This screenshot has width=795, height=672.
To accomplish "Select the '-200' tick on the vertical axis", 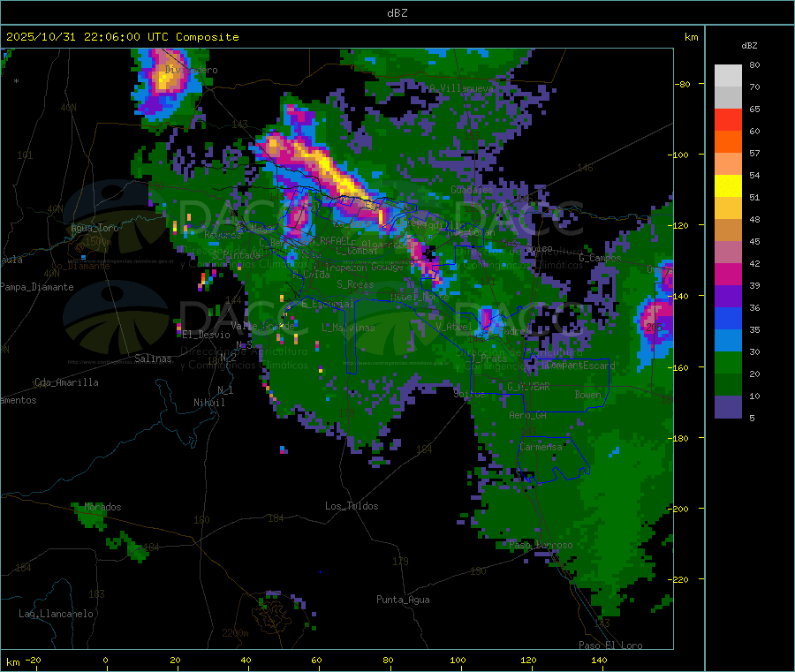I will (680, 509).
